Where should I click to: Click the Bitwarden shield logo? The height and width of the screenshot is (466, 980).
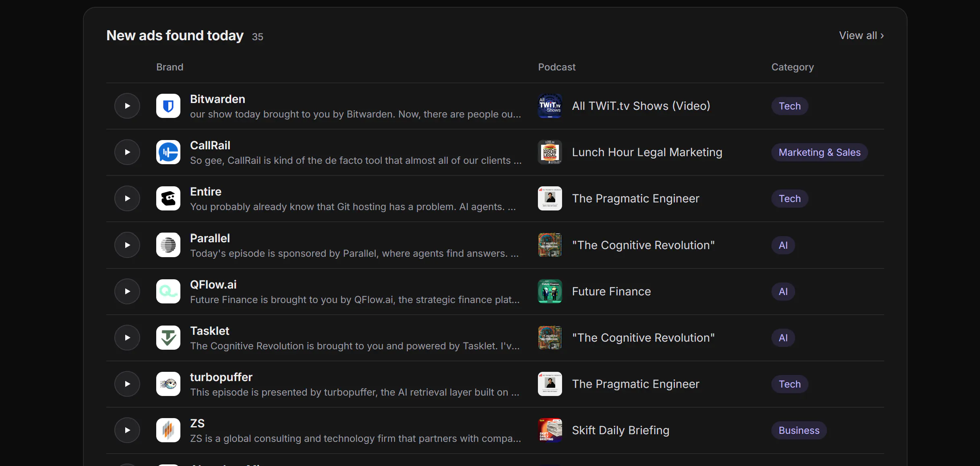[x=168, y=106]
